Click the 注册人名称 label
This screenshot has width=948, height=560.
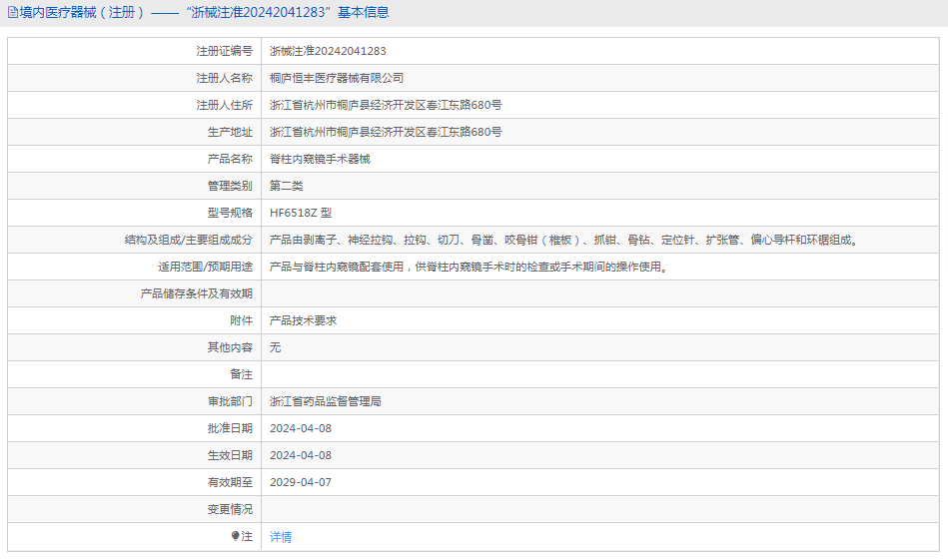point(225,78)
